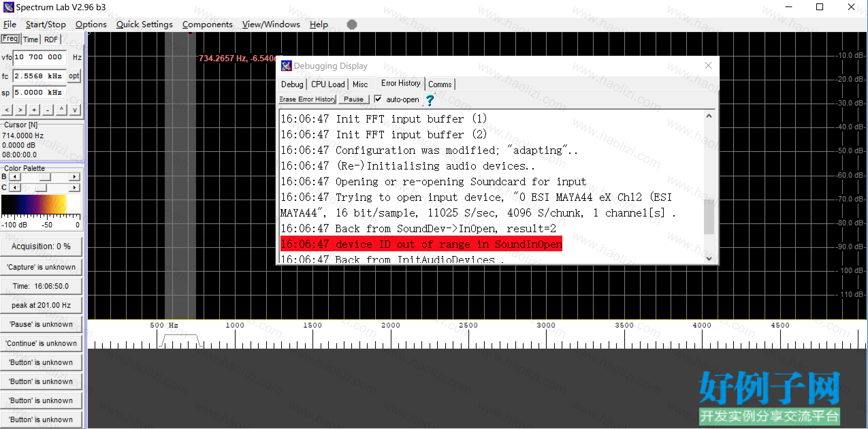868x429 pixels.
Task: Switch to the Freq tab
Action: (x=11, y=39)
